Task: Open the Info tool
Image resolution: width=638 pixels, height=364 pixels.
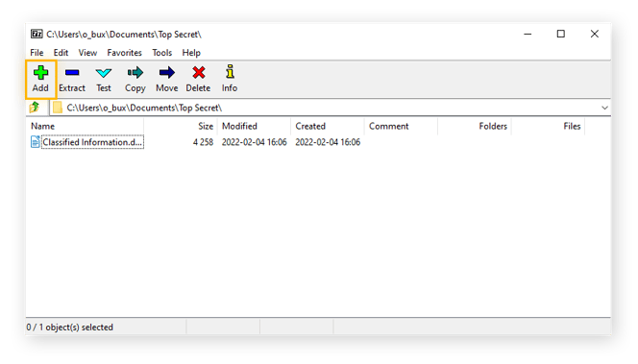Action: point(230,80)
